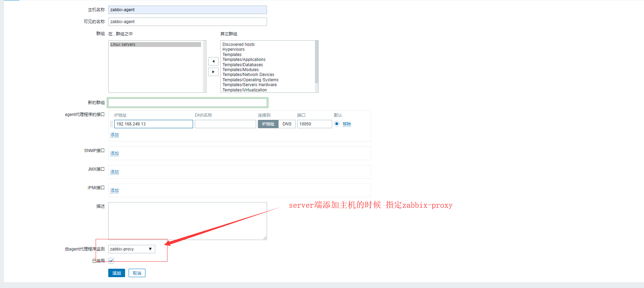Switch connection mode to DNS
The image size is (644, 288).
coord(287,124)
